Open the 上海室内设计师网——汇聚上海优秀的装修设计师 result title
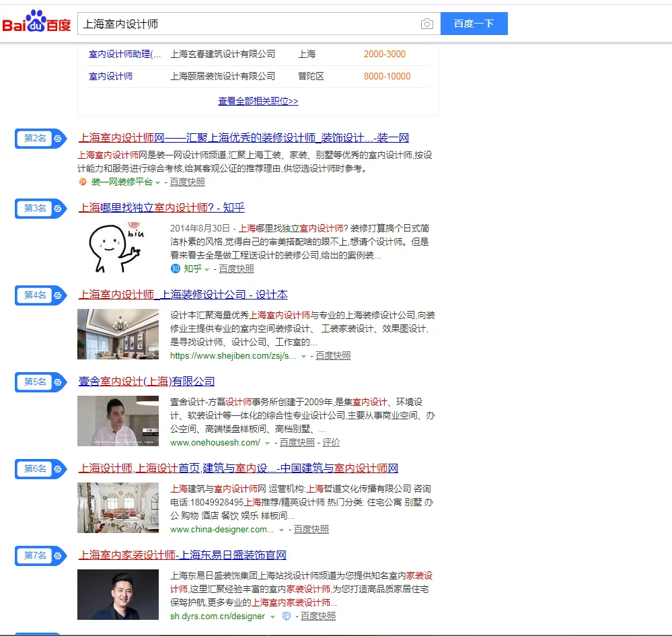Screen dimensions: 672x636 (244, 138)
